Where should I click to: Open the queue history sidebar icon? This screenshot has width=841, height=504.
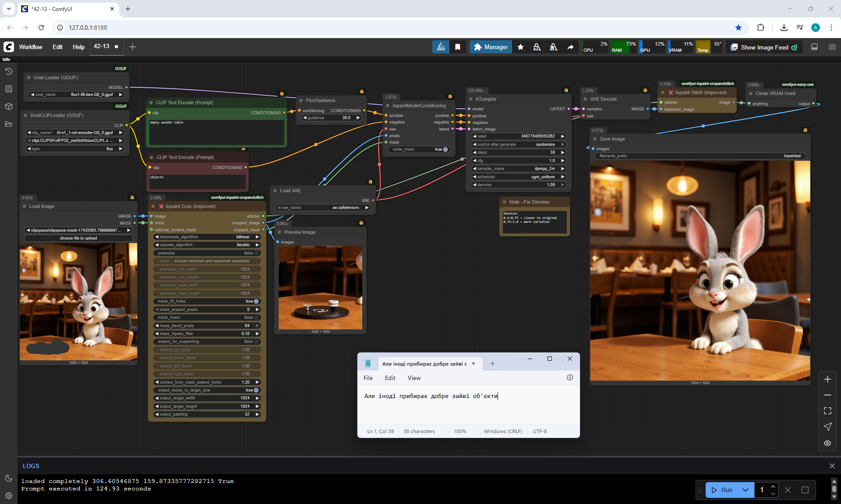pos(8,71)
